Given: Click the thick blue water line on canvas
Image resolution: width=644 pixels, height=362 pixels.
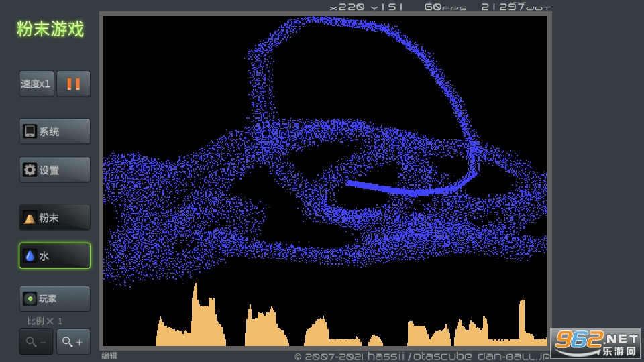Looking at the screenshot, I should coord(402,190).
